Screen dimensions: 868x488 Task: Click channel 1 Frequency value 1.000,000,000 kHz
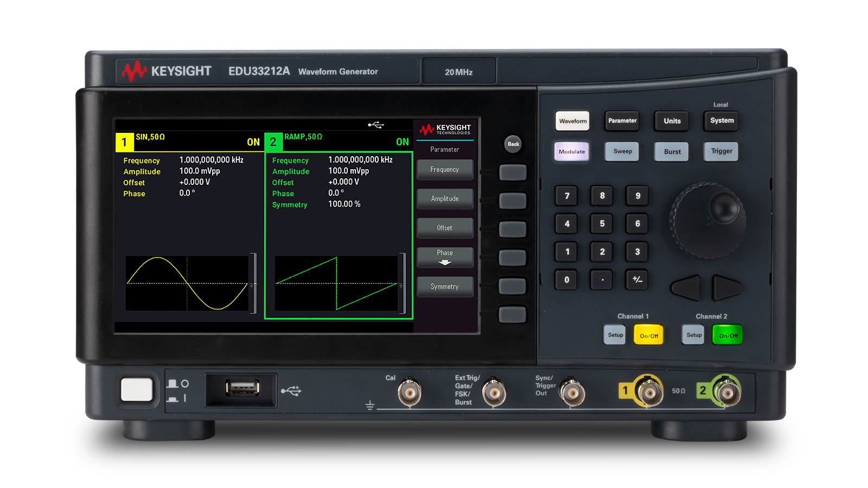(212, 160)
